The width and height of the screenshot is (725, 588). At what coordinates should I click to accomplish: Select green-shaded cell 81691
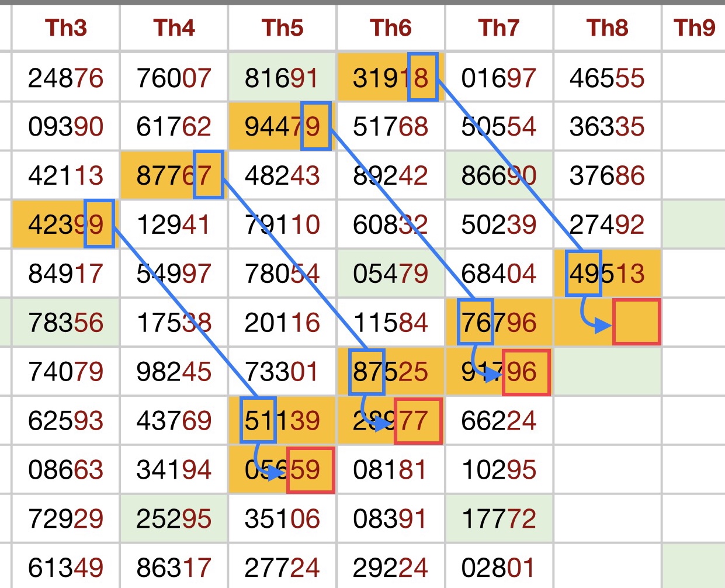coord(282,78)
